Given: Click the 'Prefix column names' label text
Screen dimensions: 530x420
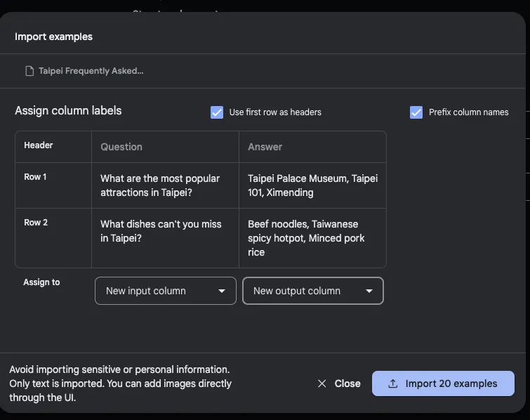Looking at the screenshot, I should 469,112.
